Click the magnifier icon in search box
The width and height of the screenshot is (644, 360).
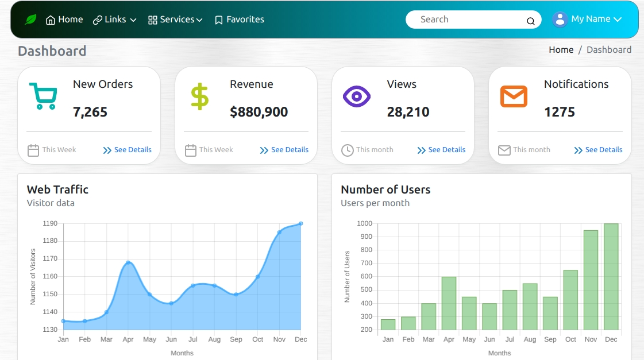[x=530, y=21]
